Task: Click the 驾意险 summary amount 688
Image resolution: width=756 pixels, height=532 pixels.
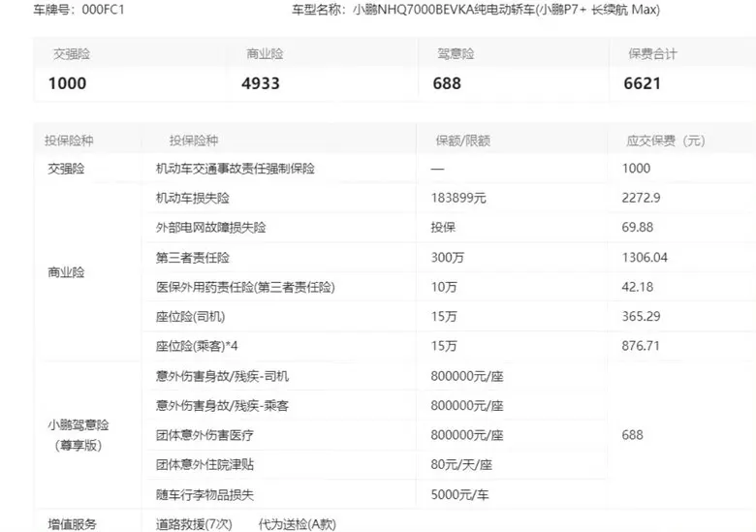Action: pyautogui.click(x=447, y=83)
